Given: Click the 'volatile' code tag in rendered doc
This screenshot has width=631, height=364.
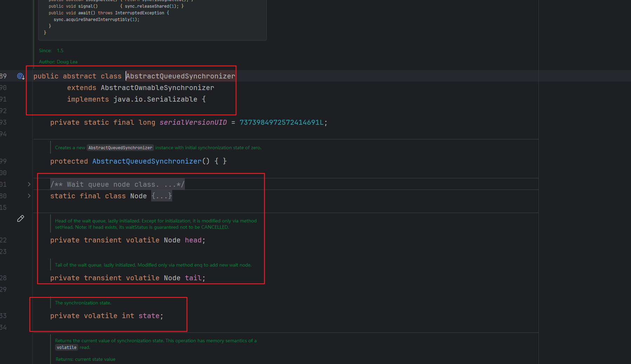Looking at the screenshot, I should [67, 348].
